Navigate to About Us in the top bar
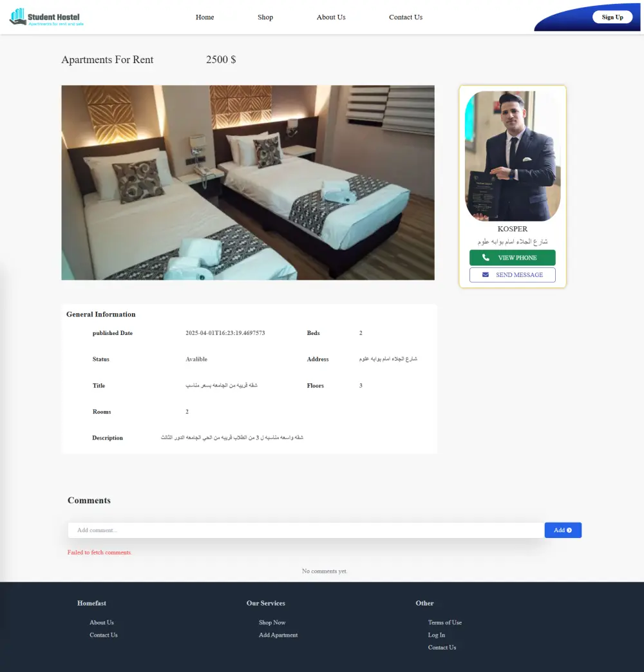 (331, 17)
